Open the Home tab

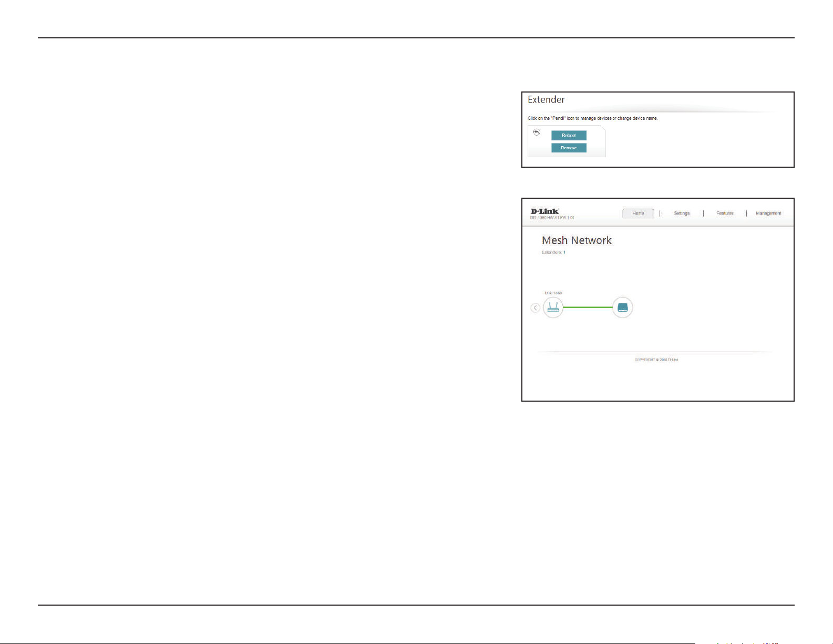pos(638,213)
